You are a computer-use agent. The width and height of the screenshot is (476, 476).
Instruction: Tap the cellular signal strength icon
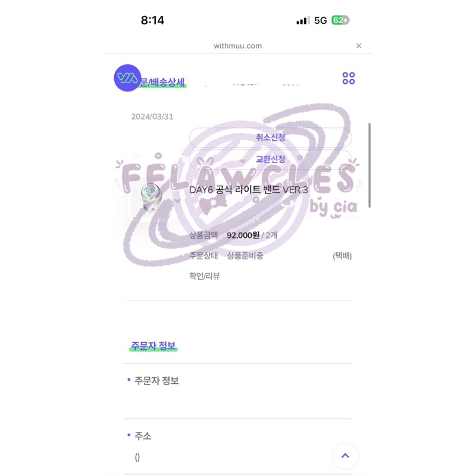(303, 20)
